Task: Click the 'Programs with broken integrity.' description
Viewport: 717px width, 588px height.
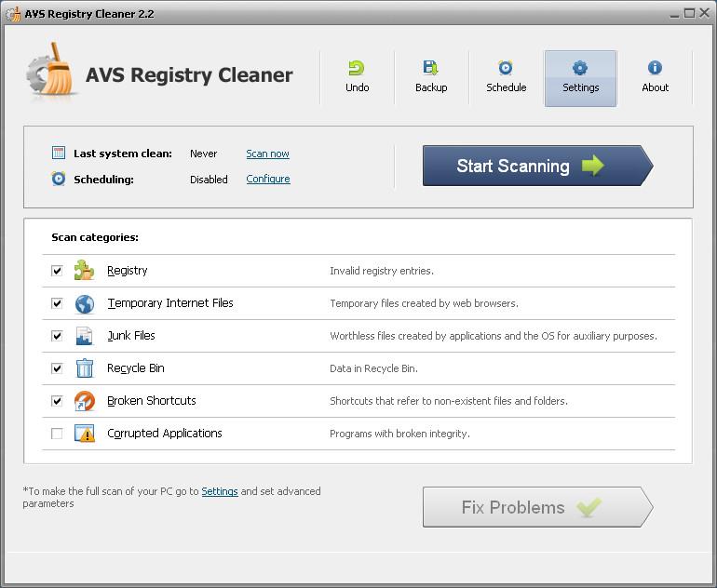Action: 399,434
